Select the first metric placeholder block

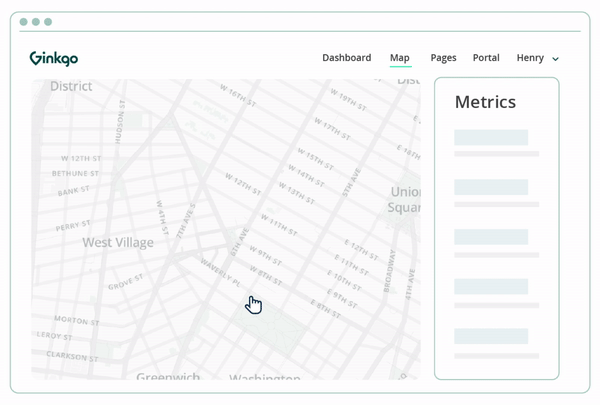tap(491, 138)
